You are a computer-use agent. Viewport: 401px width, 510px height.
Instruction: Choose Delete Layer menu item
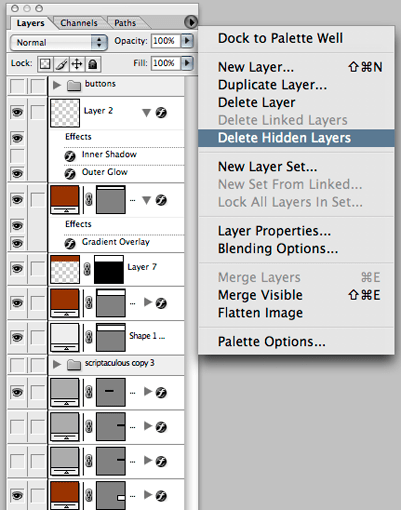[296, 102]
